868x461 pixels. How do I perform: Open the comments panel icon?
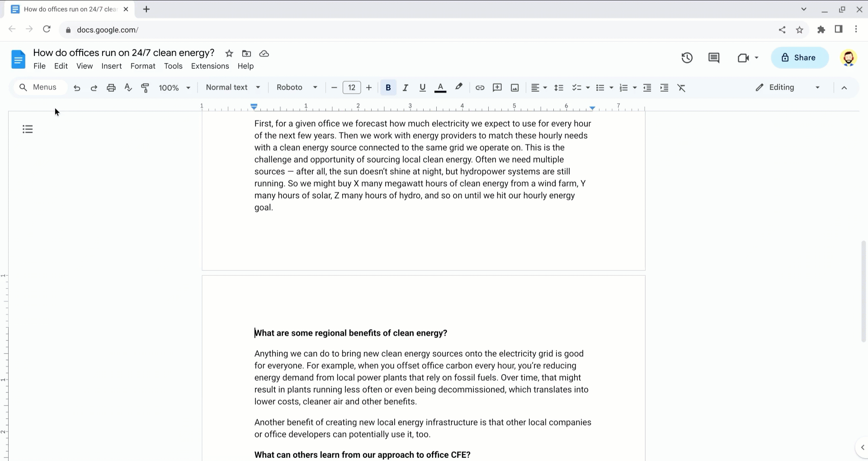[714, 58]
